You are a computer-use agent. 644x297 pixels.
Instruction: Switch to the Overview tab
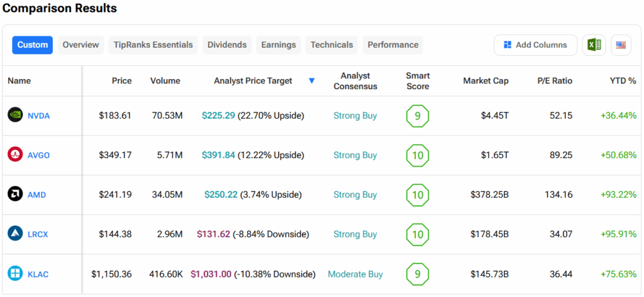pos(80,45)
